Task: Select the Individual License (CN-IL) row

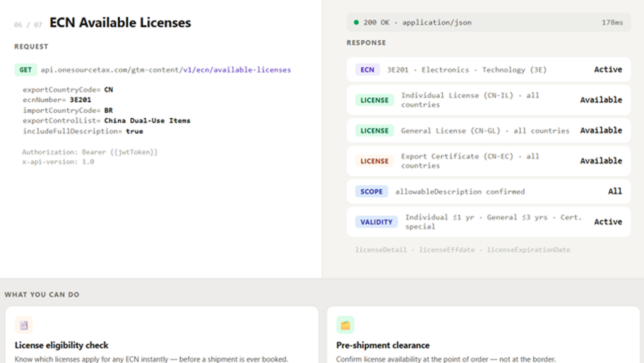Action: click(x=489, y=100)
